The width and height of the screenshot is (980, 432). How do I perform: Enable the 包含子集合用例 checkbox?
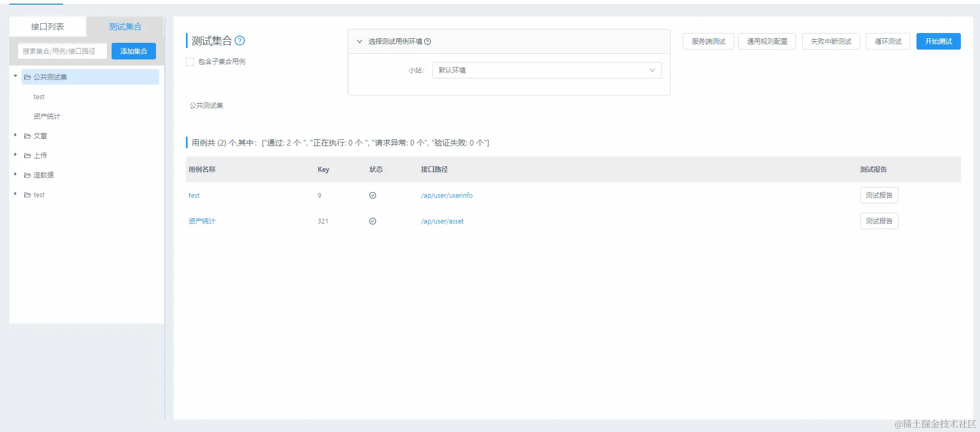point(190,62)
